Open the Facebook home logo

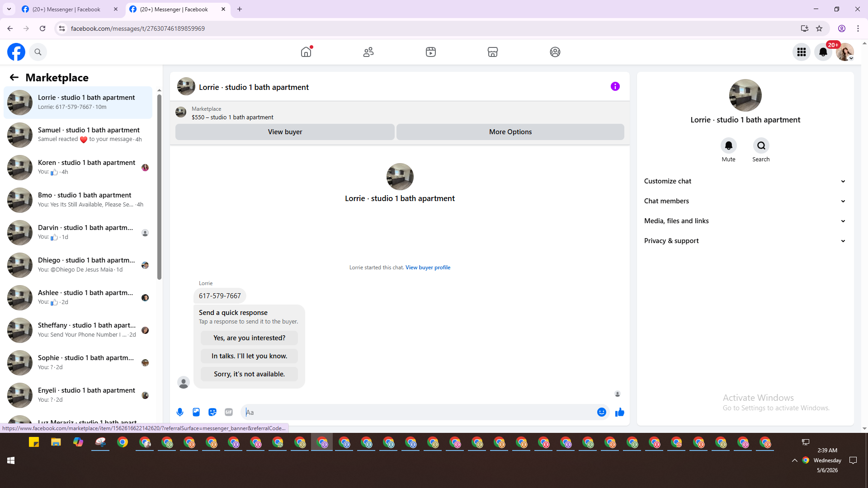(x=16, y=52)
